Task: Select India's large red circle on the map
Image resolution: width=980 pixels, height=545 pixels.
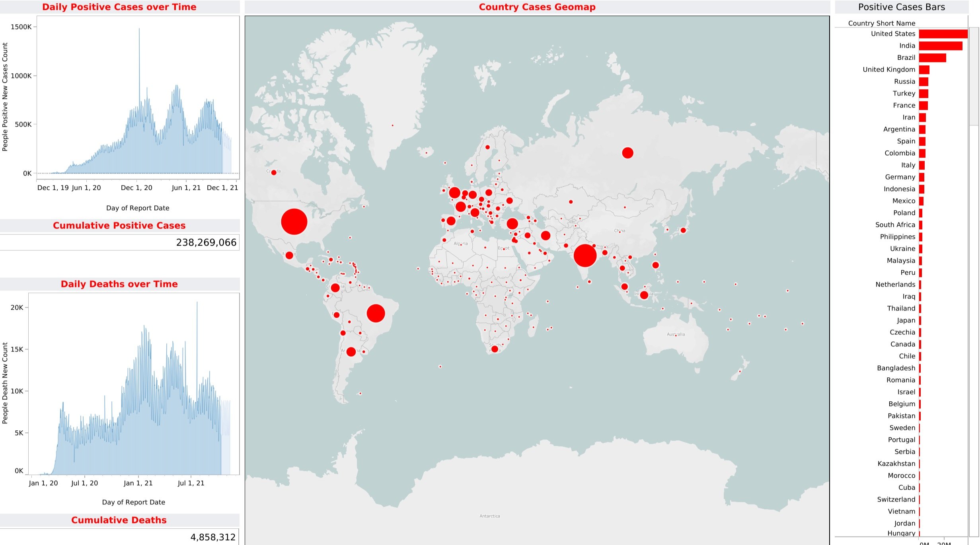Action: point(585,255)
